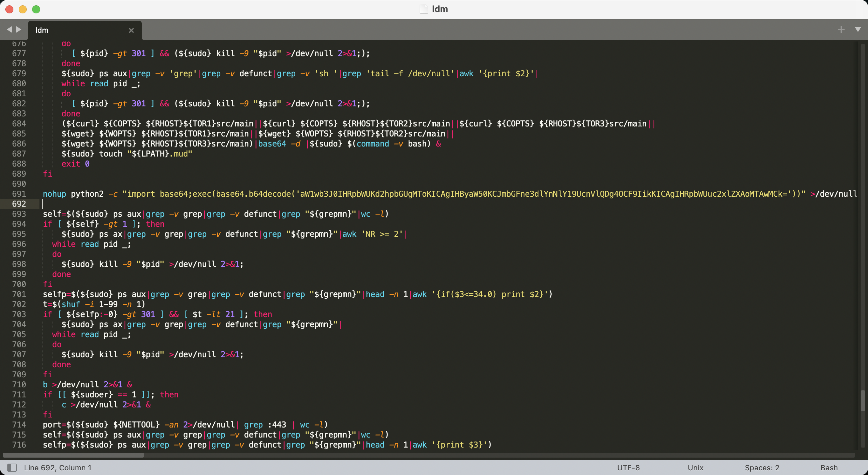
Task: Open the UTF-8 encoding selector
Action: [x=628, y=468]
